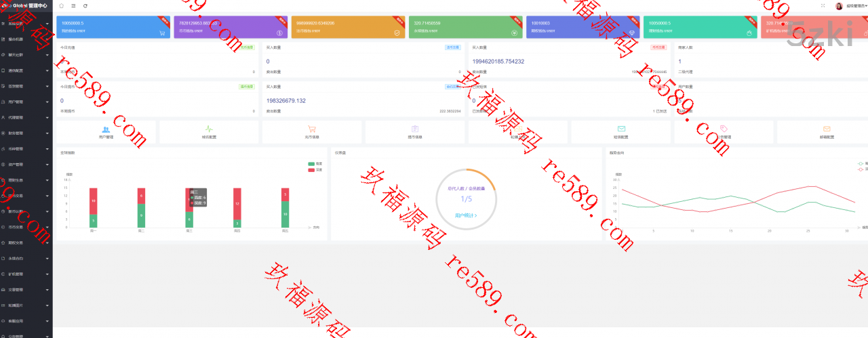Open the 短信配置 envelope shortcut
Image resolution: width=868 pixels, height=338 pixels.
(x=621, y=131)
